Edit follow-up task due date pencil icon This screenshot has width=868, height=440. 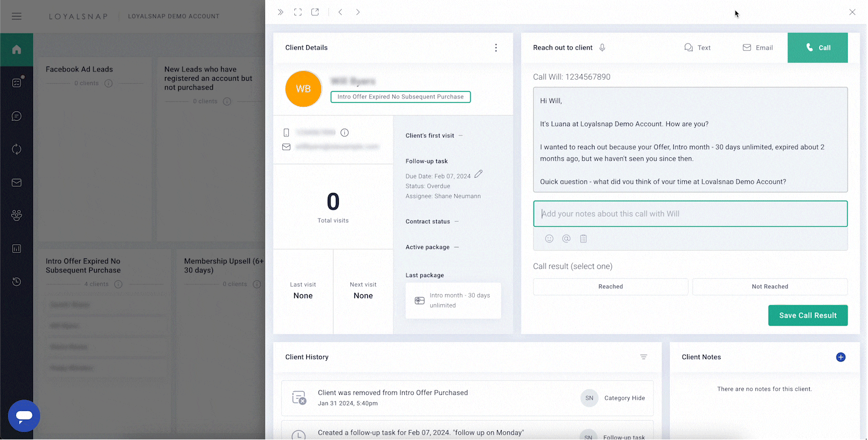click(x=479, y=174)
